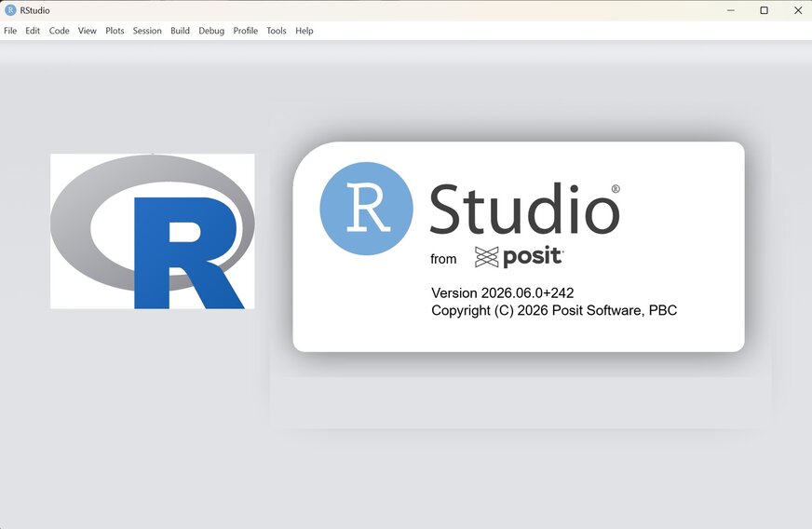Viewport: 812px width, 529px height.
Task: Open the Session menu
Action: tap(147, 31)
